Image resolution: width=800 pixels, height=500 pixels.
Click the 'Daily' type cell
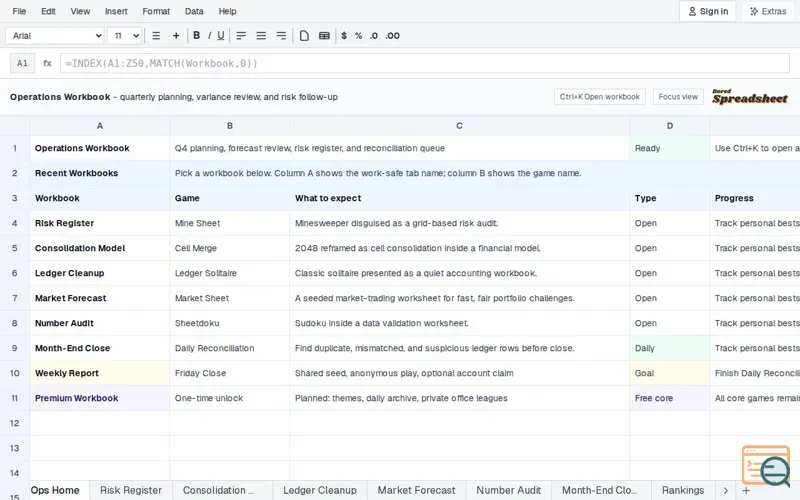[x=669, y=348]
